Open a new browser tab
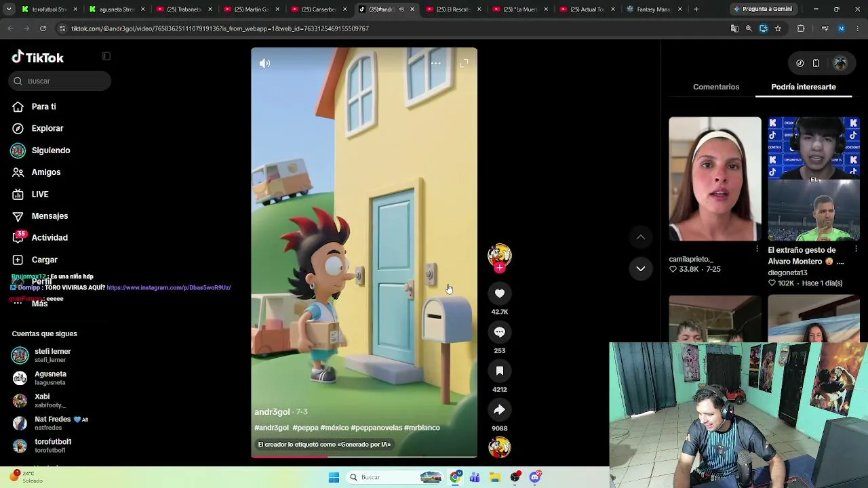Viewport: 868px width, 488px height. (x=696, y=9)
